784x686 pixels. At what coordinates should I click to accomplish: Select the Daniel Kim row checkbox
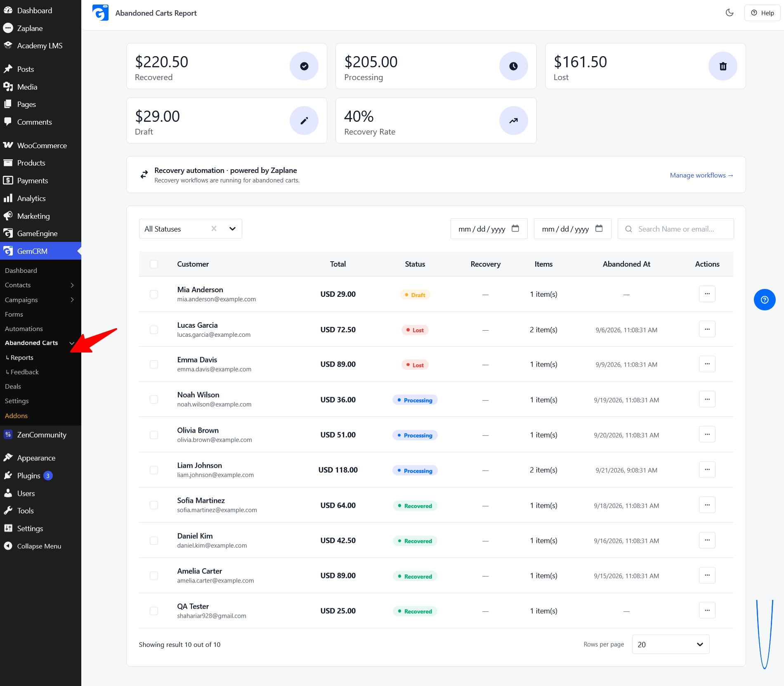[x=154, y=541]
